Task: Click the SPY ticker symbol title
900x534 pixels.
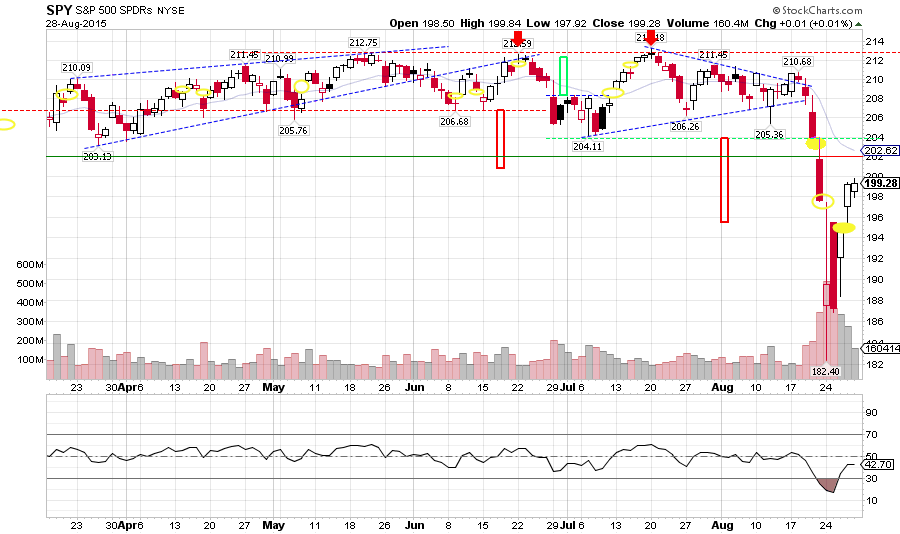Action: click(x=60, y=10)
